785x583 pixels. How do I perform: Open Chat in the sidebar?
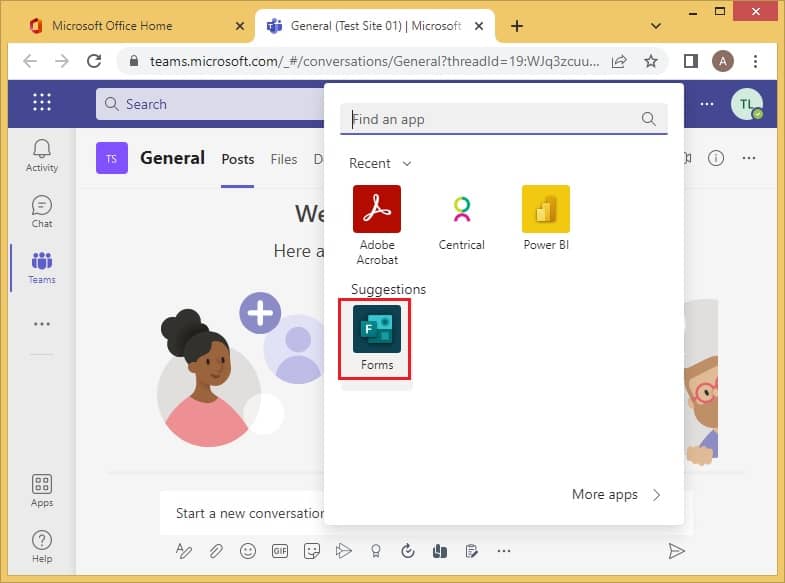click(x=42, y=212)
